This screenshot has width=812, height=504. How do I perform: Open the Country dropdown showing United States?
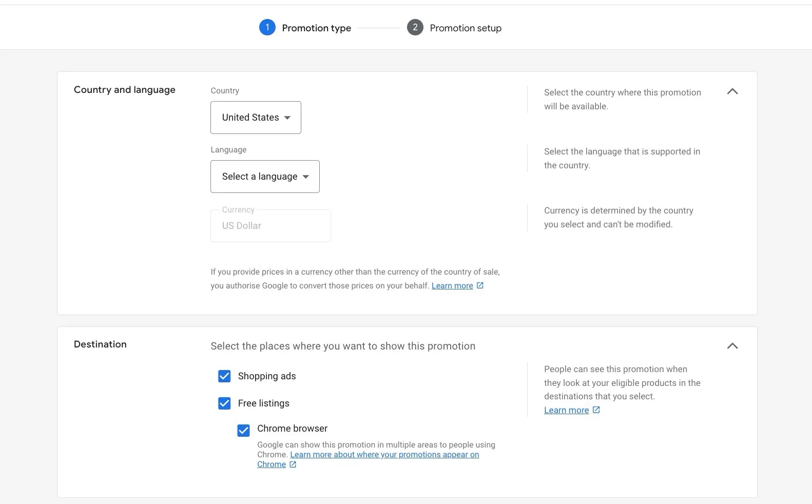coord(256,118)
